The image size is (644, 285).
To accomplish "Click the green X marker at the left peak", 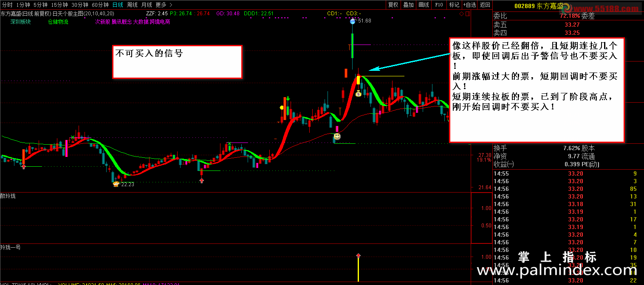I will click(73, 137).
